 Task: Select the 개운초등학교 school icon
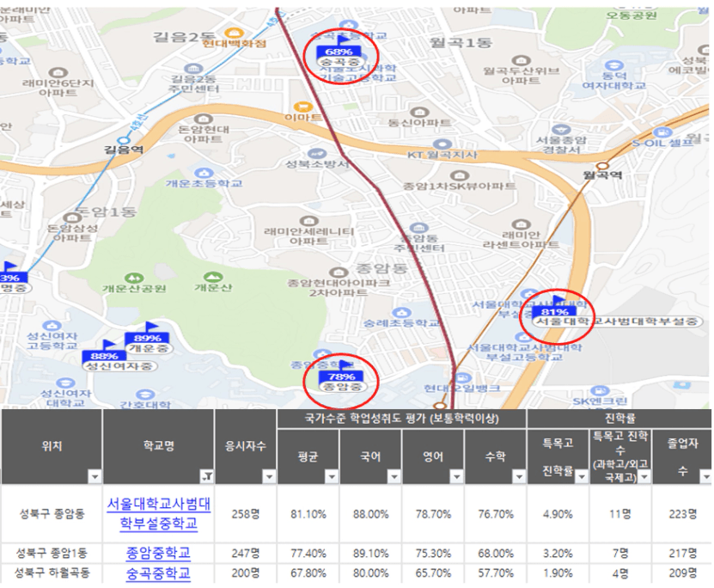204,174
